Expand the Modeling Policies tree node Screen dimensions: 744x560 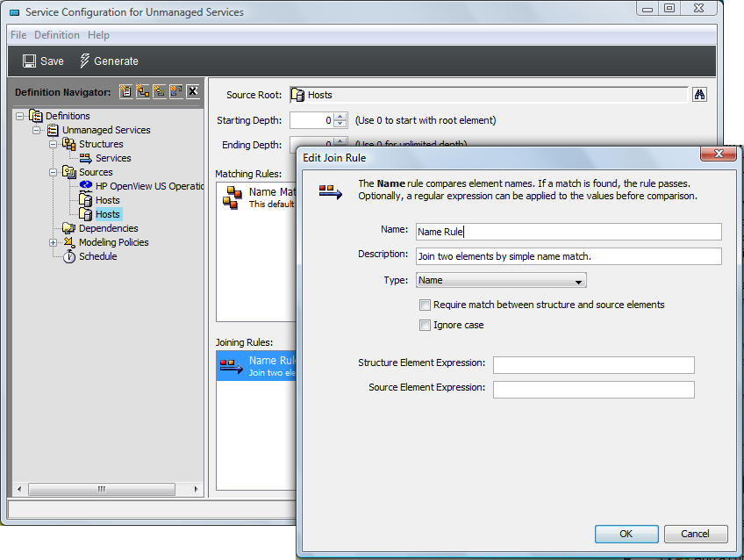(53, 242)
